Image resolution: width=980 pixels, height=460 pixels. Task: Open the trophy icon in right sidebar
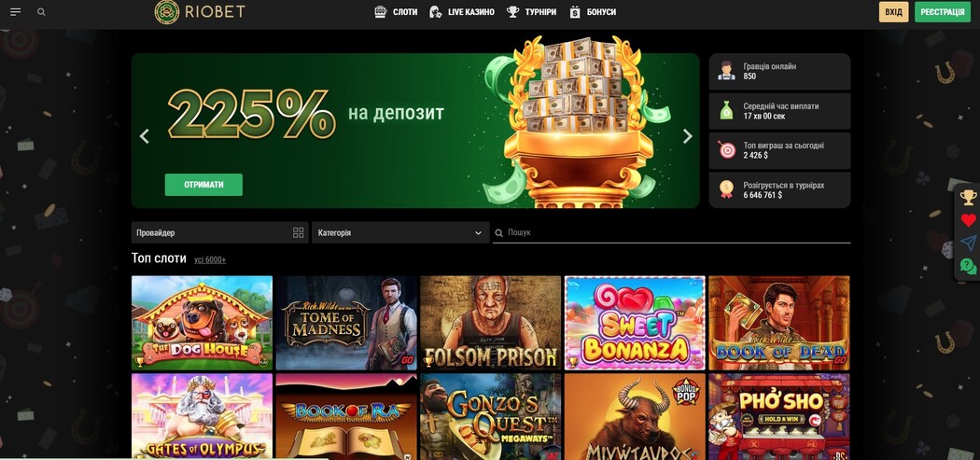968,198
